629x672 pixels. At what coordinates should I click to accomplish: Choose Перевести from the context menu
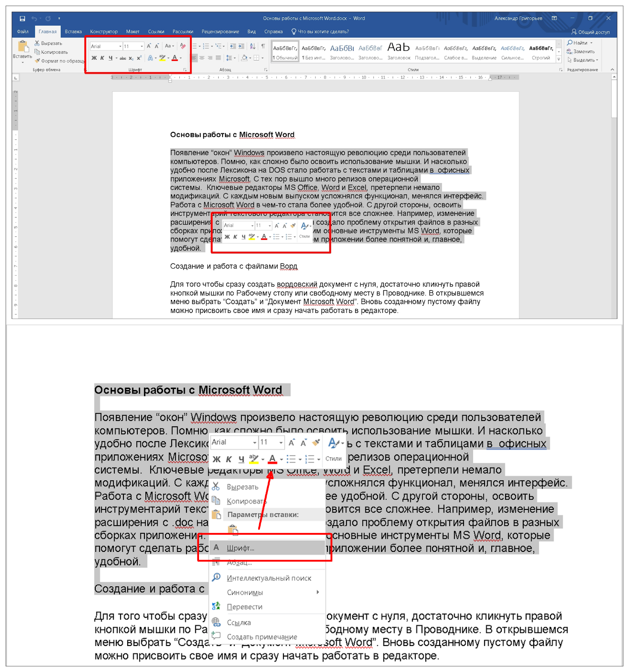click(x=244, y=607)
